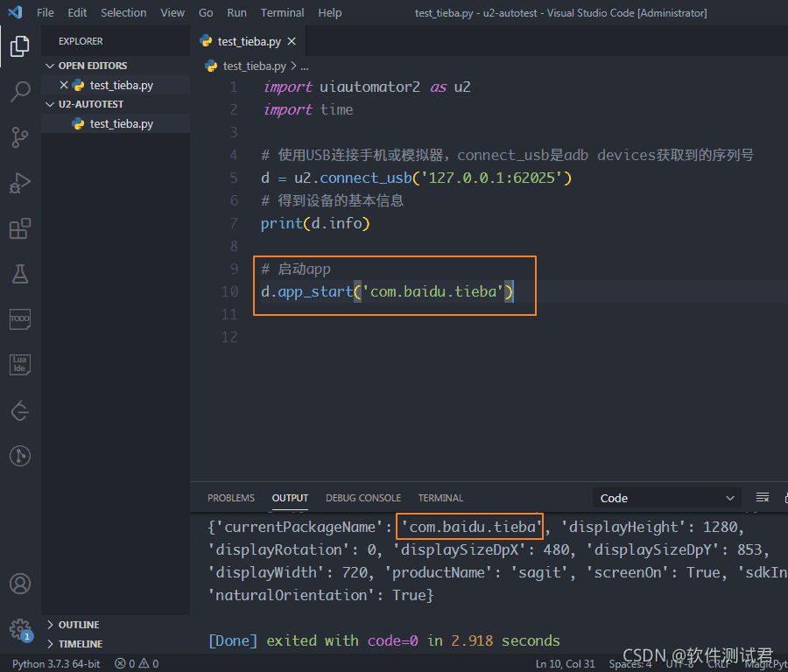
Task: Open the Lua Ide sidebar icon
Action: point(19,364)
